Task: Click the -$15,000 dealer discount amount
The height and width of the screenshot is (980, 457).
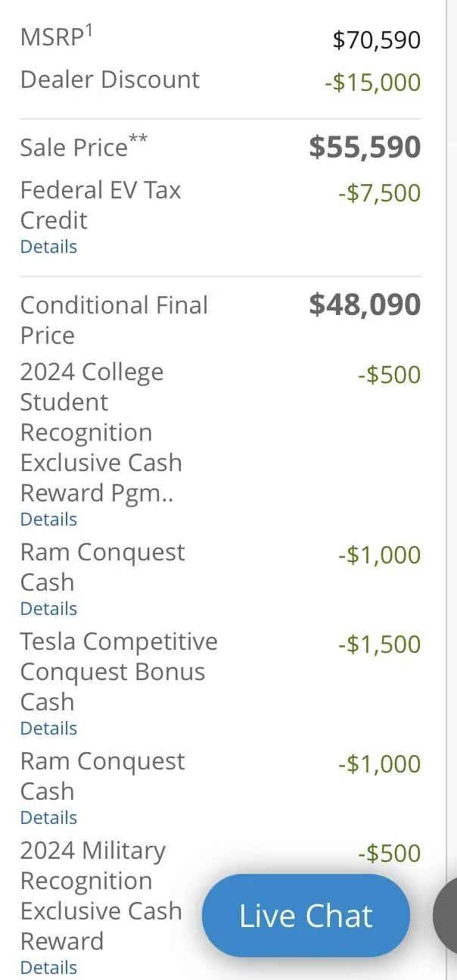Action: pyautogui.click(x=372, y=83)
